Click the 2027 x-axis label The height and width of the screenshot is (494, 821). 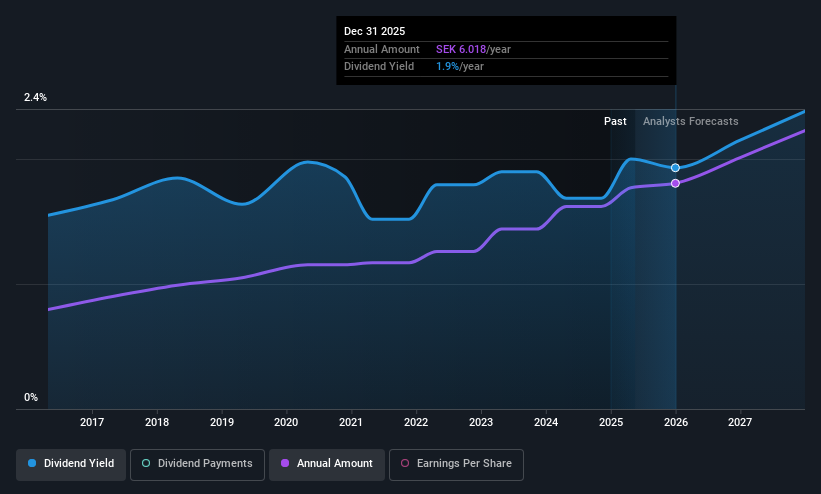(x=740, y=422)
